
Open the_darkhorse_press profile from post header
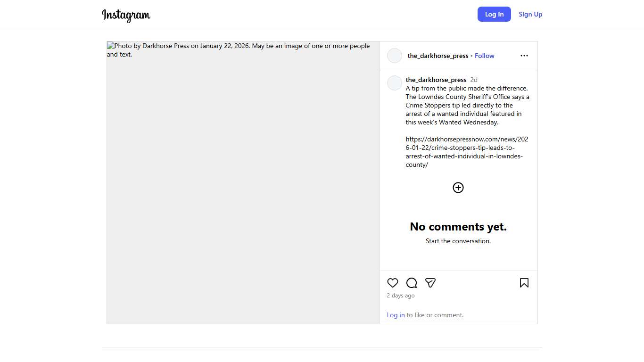pos(438,56)
